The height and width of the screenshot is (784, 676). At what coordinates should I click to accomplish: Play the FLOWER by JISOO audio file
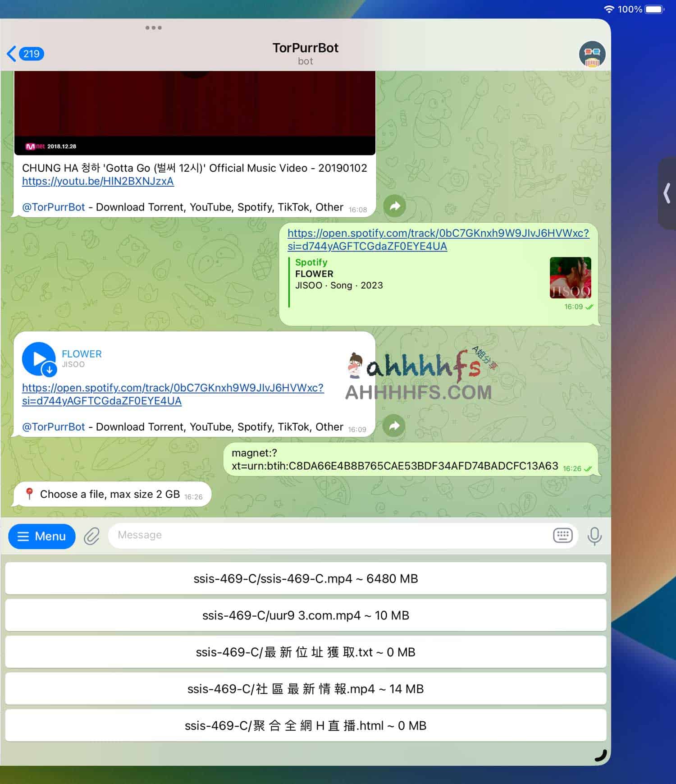tap(39, 359)
